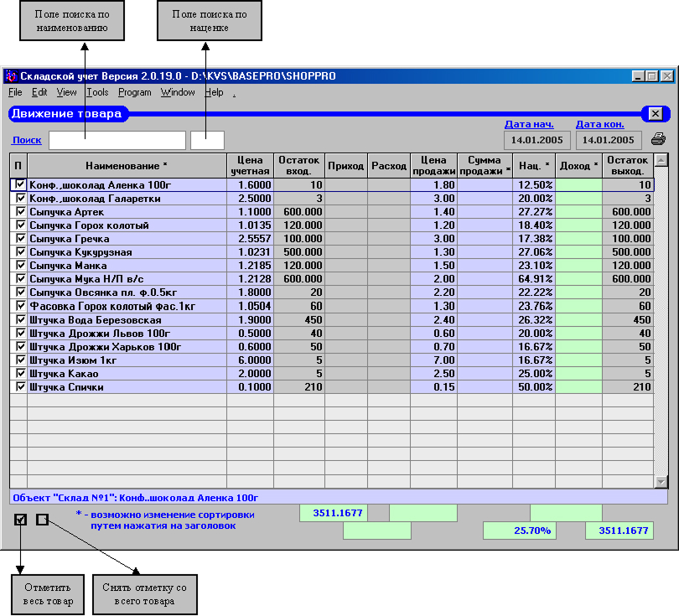Click the 50.00% markup cell

tap(534, 387)
